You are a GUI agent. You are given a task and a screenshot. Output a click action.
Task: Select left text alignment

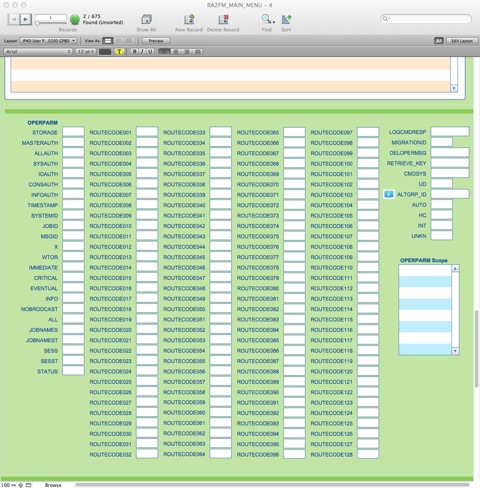click(x=164, y=51)
